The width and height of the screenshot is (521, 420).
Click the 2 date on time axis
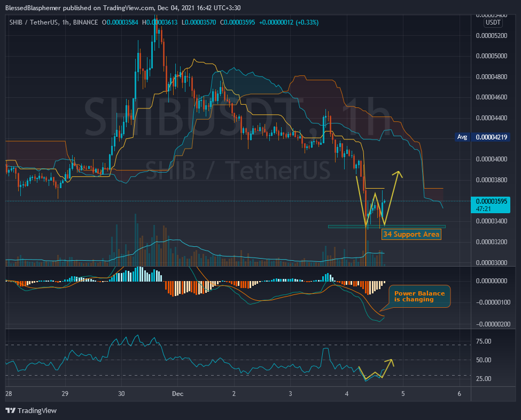click(x=234, y=394)
